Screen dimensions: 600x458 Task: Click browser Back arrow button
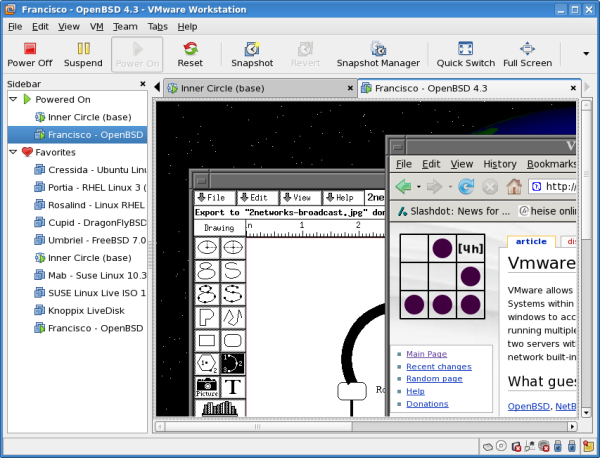pos(403,187)
